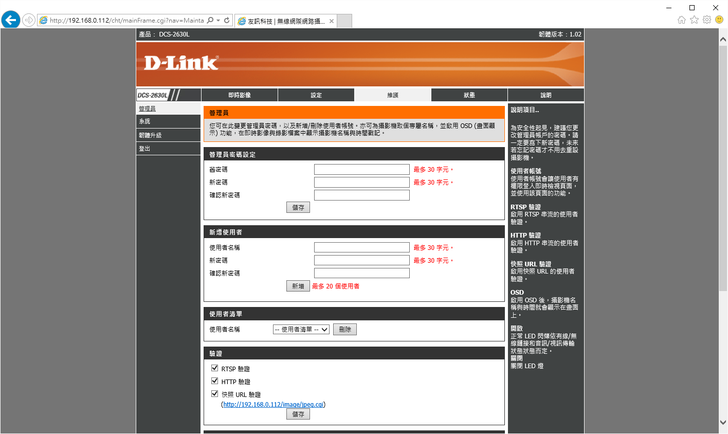Click the smiley feedback icon
Screen dimensions: 728x434
click(718, 20)
